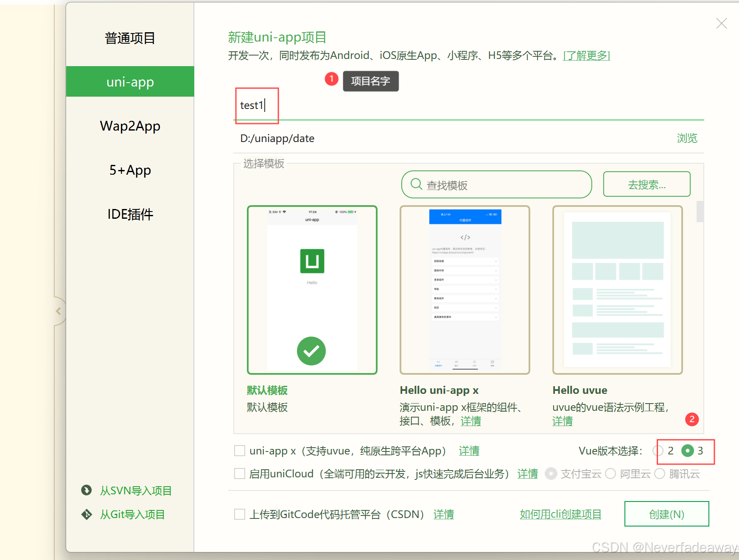Click the Git import icon
The width and height of the screenshot is (739, 560).
(87, 514)
